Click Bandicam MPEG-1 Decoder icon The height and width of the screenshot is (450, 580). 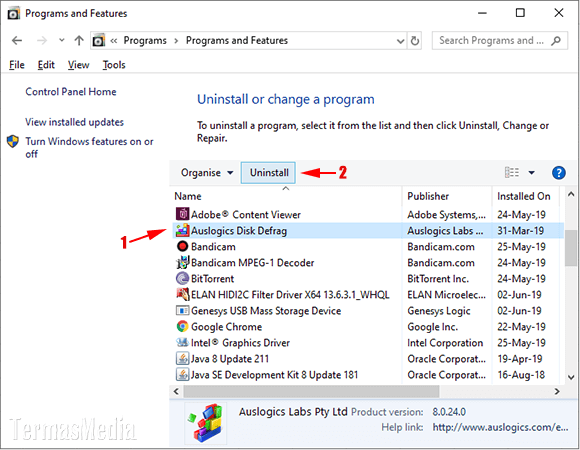[182, 262]
